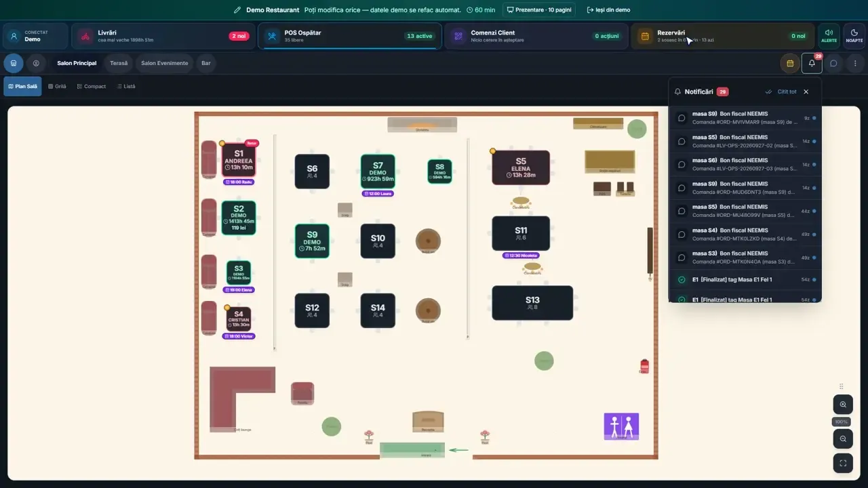Viewport: 868px width, 488px height.
Task: Open the chat bubble icon in toolbar
Action: tap(833, 63)
